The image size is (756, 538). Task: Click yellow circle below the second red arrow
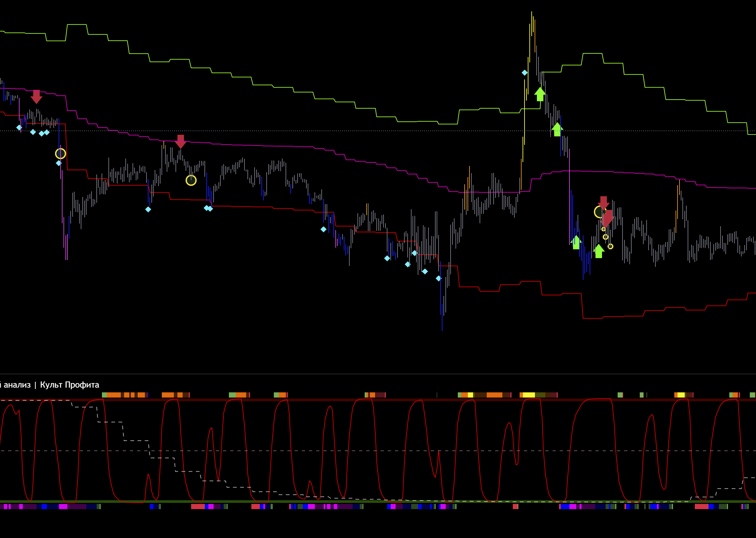(x=191, y=180)
